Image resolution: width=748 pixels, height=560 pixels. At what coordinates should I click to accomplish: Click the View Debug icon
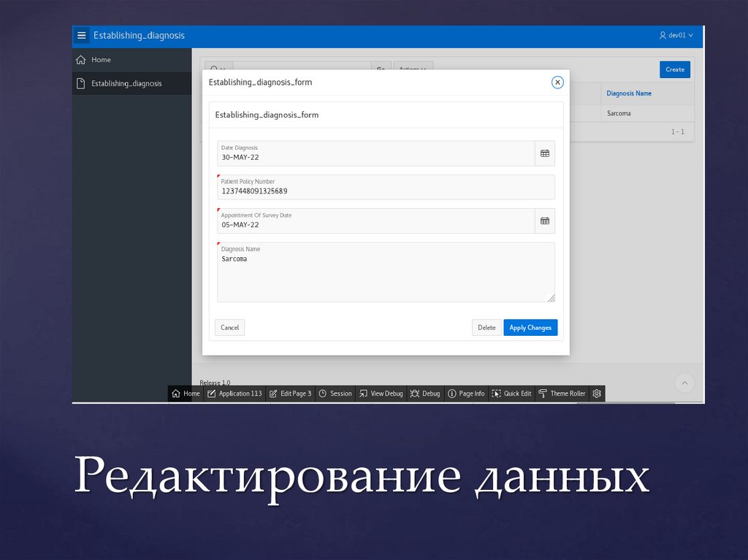click(x=381, y=394)
